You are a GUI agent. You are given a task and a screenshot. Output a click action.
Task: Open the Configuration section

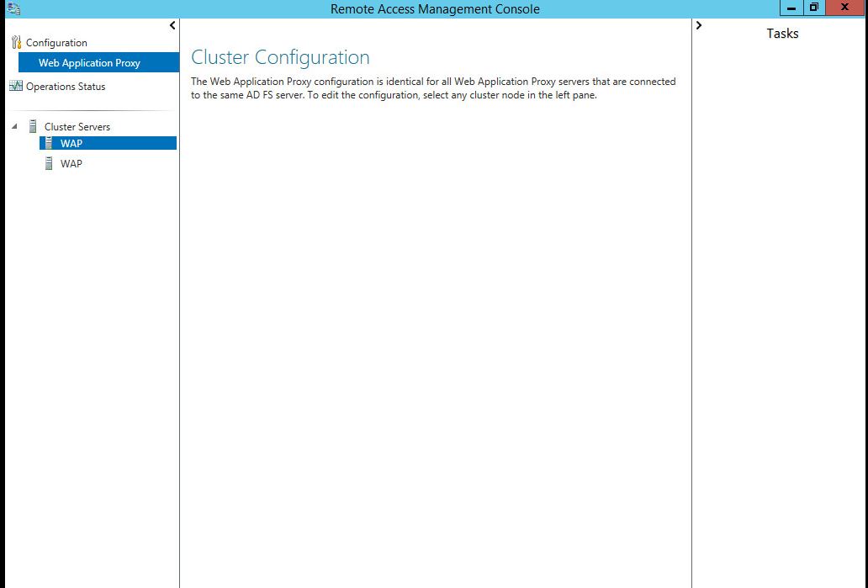pos(56,43)
